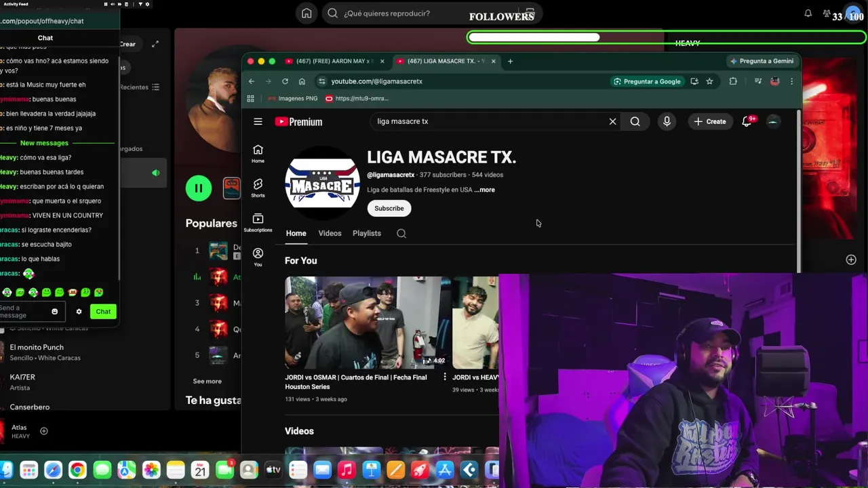This screenshot has height=488, width=868.
Task: Select the Home channel tab
Action: 296,233
